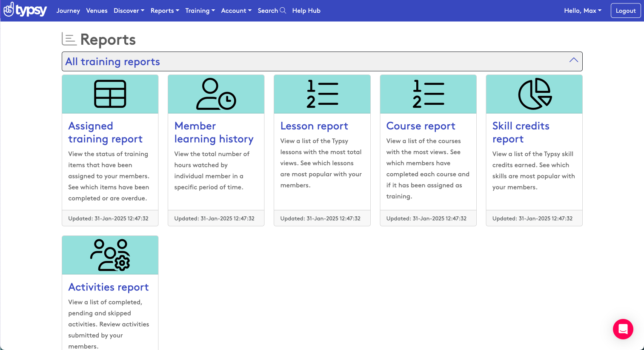Click the Member learning history description text
The image size is (644, 350).
tap(212, 171)
